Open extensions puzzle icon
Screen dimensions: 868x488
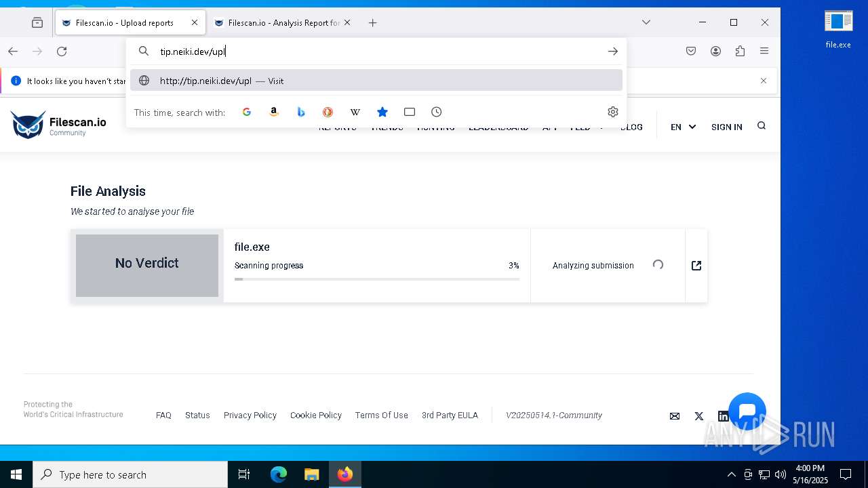740,52
